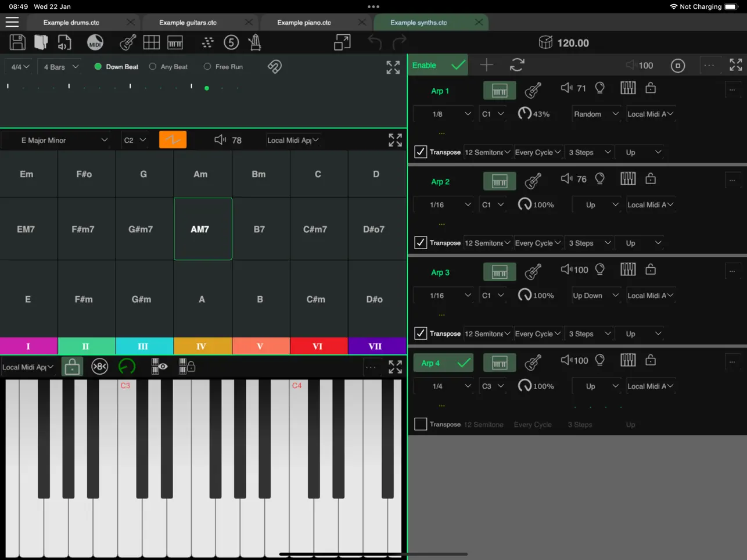
Task: Click the octave shift 8 icon
Action: coord(100,367)
